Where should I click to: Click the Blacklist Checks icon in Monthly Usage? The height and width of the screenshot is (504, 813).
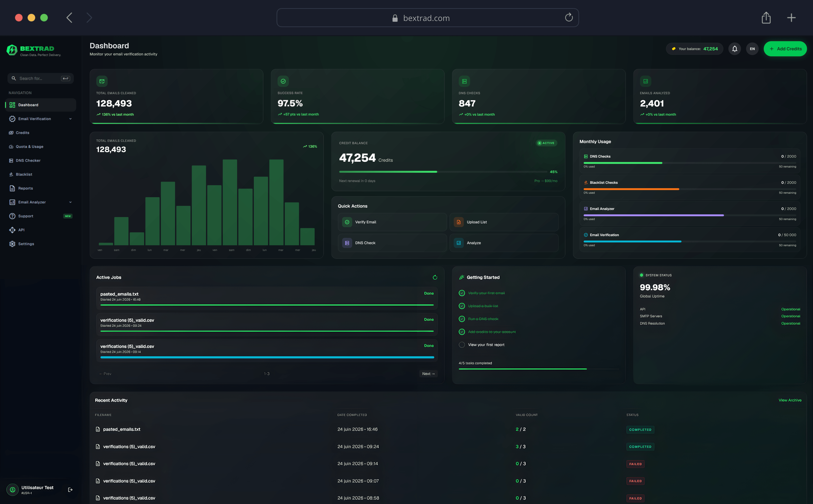(586, 183)
